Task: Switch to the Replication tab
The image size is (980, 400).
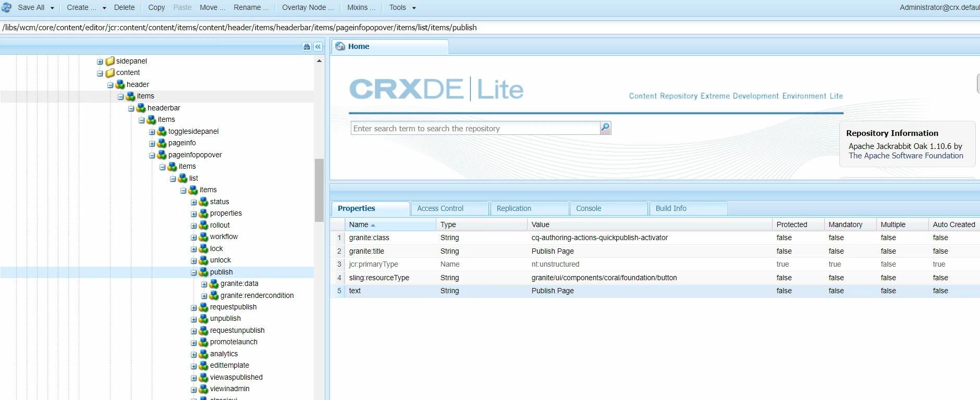Action: pyautogui.click(x=529, y=208)
